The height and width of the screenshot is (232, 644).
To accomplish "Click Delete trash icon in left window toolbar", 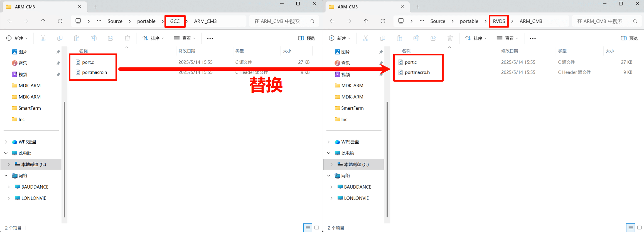I will pyautogui.click(x=127, y=38).
